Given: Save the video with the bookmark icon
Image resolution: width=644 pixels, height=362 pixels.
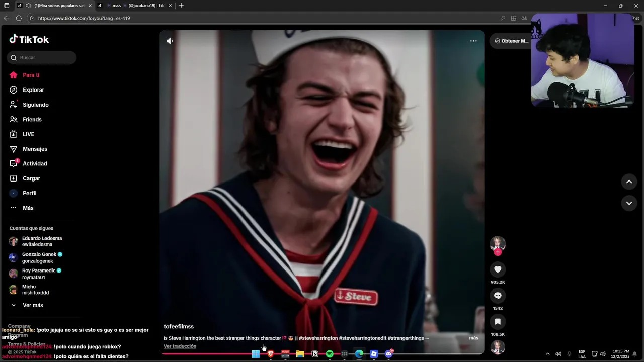Looking at the screenshot, I should (x=498, y=322).
